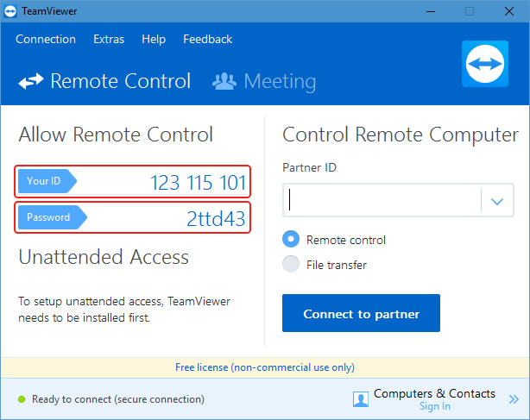Expand the Computers & Contacts double-chevron panel
The image size is (530, 420).
coord(514,399)
